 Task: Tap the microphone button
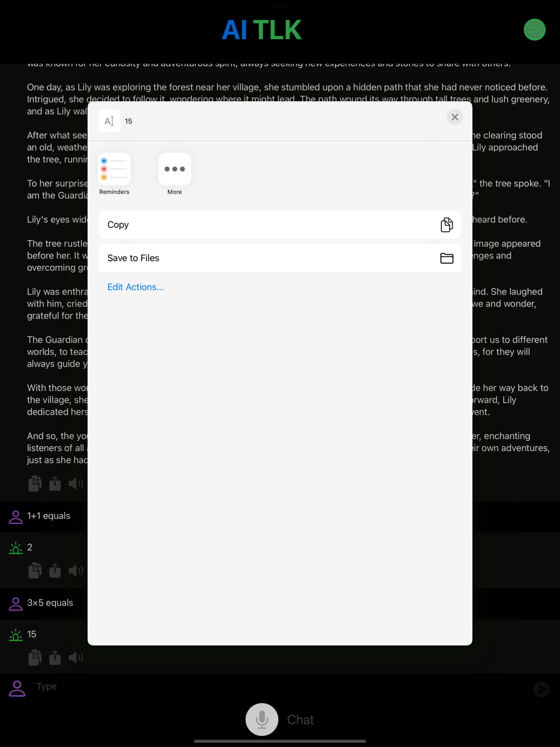tap(262, 720)
